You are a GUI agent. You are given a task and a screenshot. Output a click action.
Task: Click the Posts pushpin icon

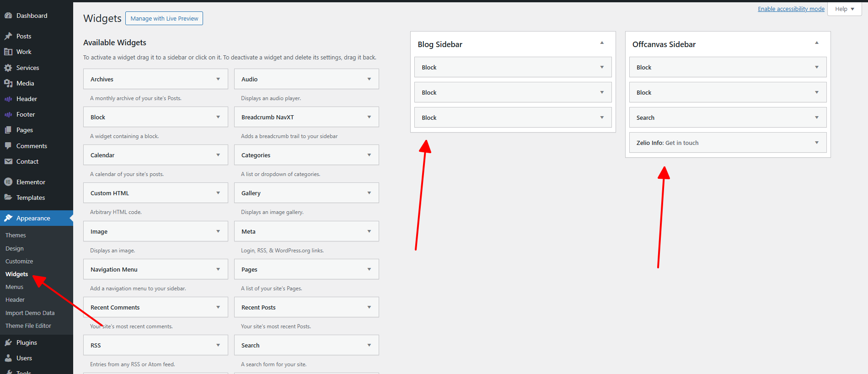coord(8,36)
